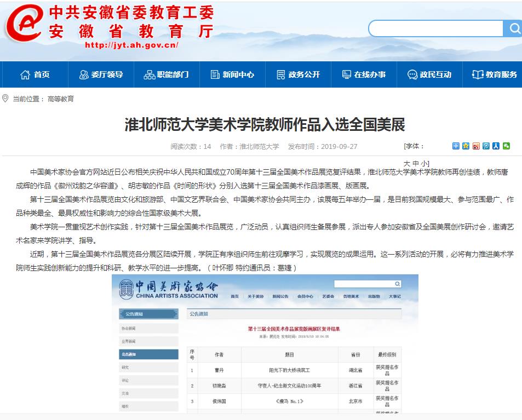Open the 政务公开 menu item
This screenshot has width=522, height=420.
pos(299,74)
